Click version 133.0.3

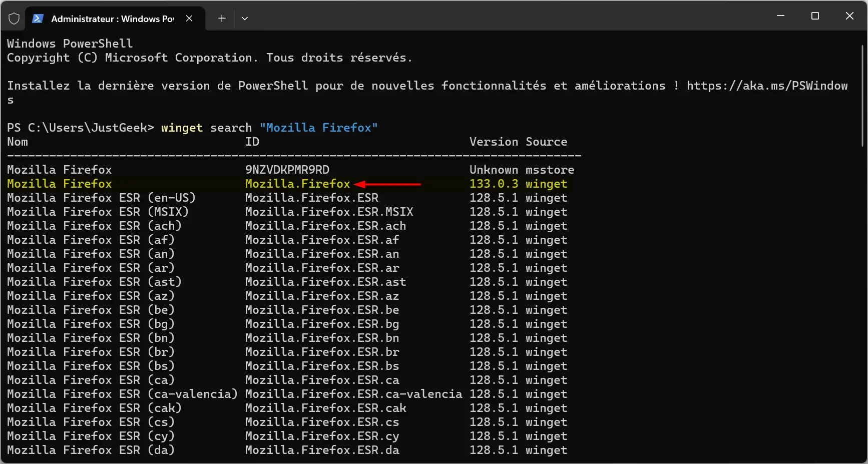pos(494,184)
